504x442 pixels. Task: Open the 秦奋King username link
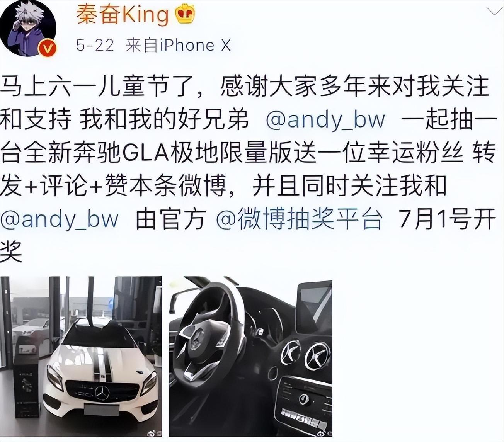tap(122, 15)
